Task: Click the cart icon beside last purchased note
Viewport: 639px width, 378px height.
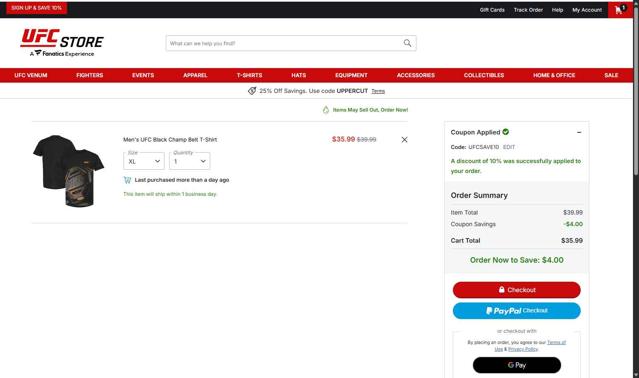Action: click(x=128, y=180)
